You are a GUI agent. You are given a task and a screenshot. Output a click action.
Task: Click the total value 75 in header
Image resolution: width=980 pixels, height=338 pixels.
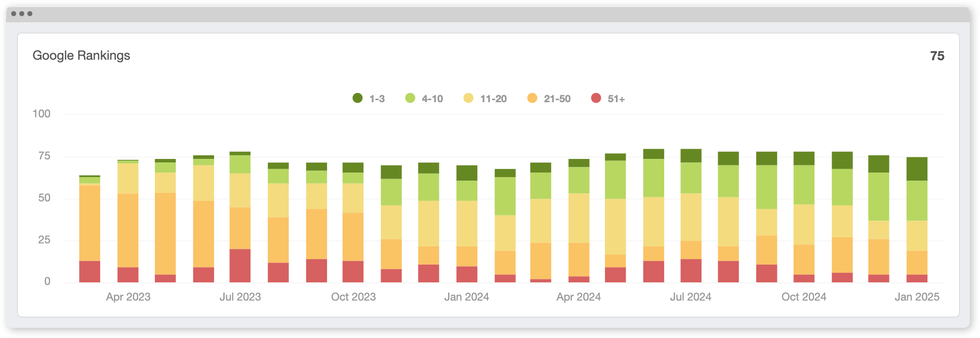tap(937, 56)
